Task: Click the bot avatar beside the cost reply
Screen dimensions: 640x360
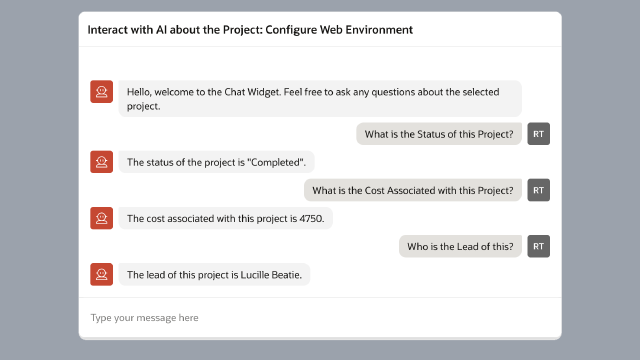Action: (x=102, y=218)
